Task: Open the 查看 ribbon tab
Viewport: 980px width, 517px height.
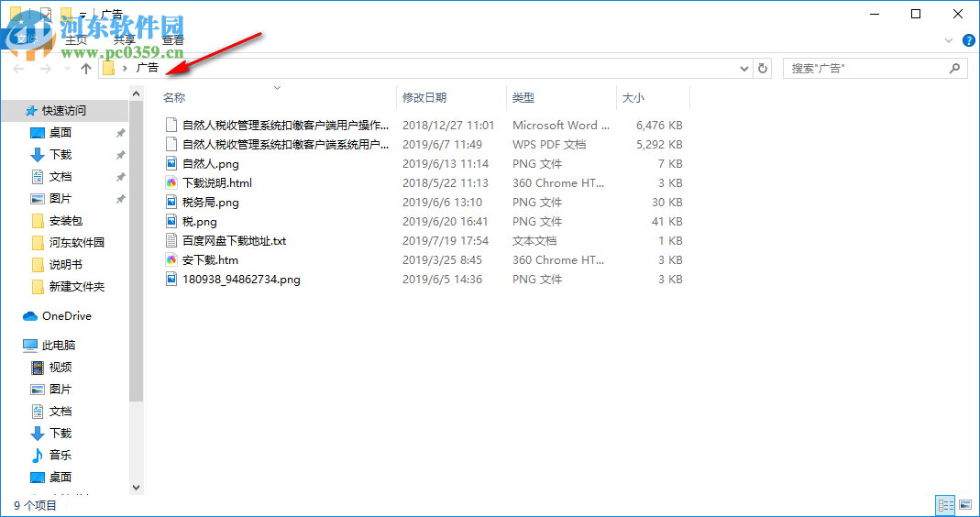Action: 173,39
